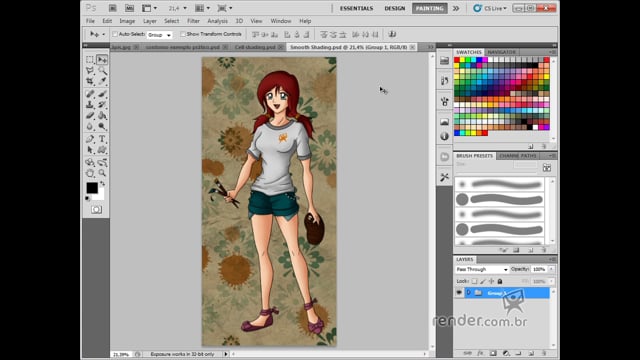
Task: Expand the Group 1 layer folder triangle
Action: [469, 293]
